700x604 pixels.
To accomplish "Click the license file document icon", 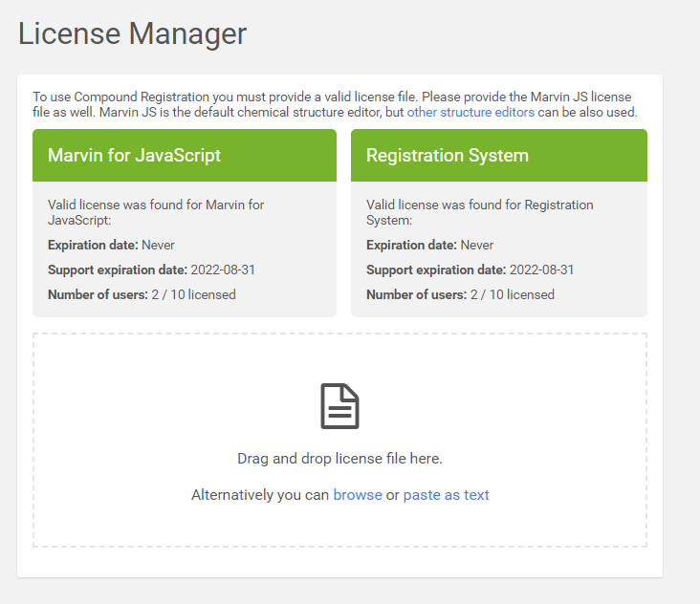I will click(339, 406).
